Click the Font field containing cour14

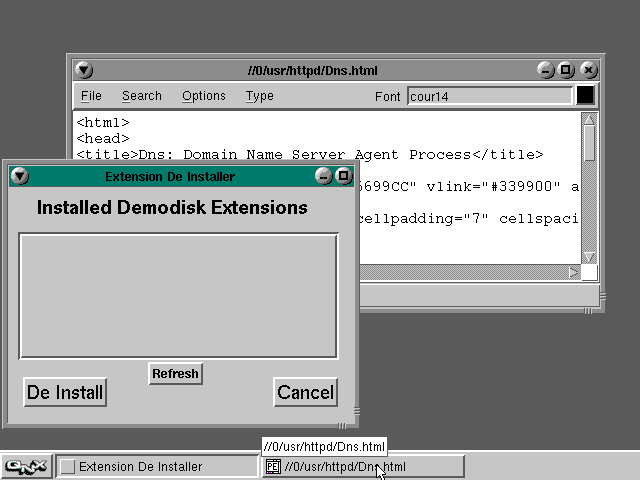pyautogui.click(x=488, y=96)
